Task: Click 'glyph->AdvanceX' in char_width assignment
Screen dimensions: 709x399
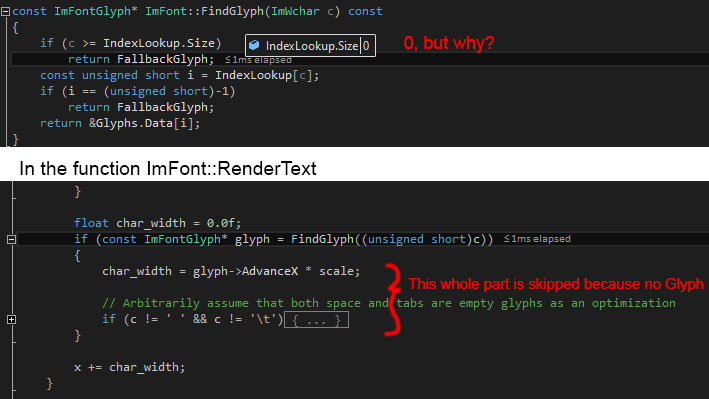Action: click(246, 271)
